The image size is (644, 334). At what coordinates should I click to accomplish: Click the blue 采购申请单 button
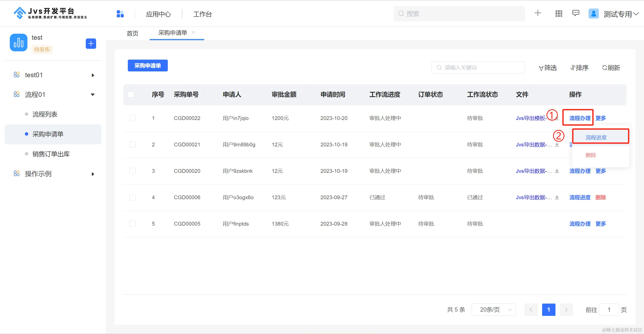(148, 66)
